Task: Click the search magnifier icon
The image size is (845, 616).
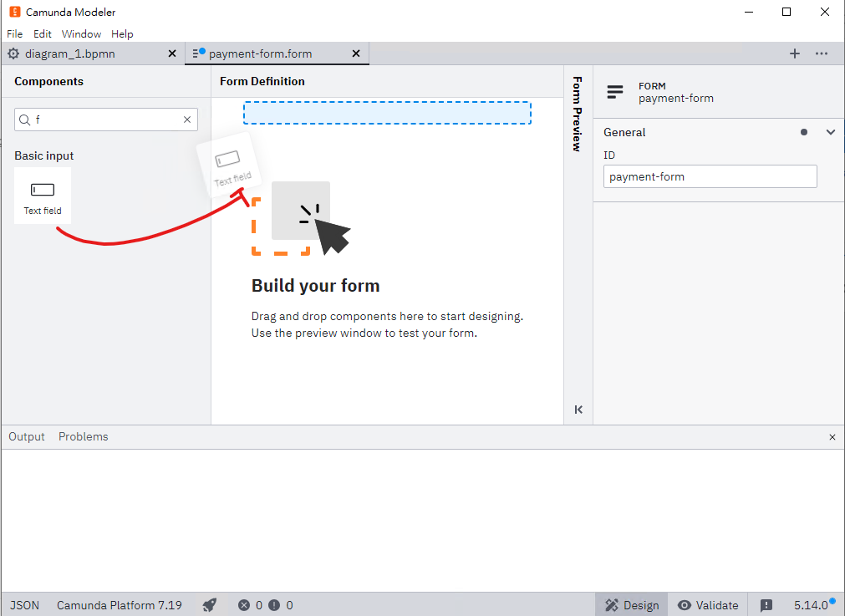Action: coord(24,120)
